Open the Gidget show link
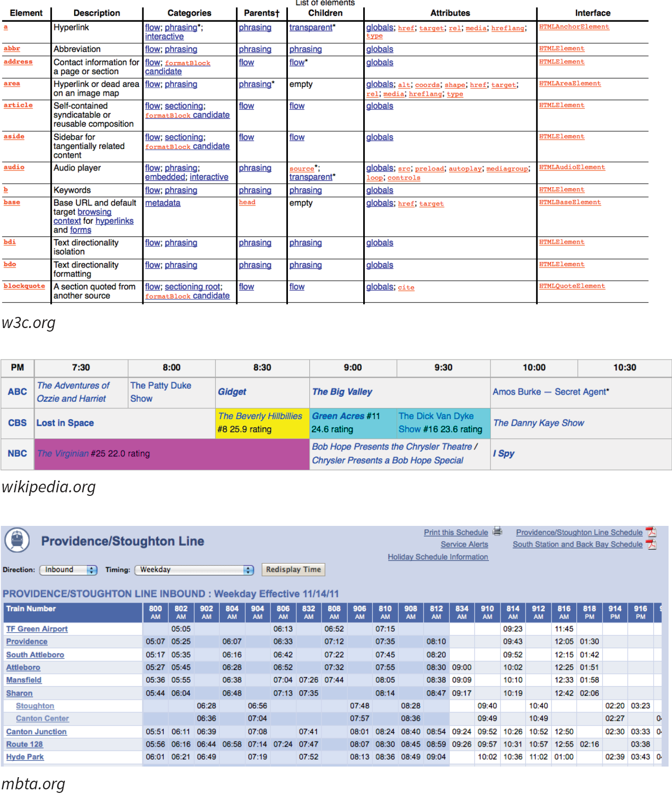 232,392
